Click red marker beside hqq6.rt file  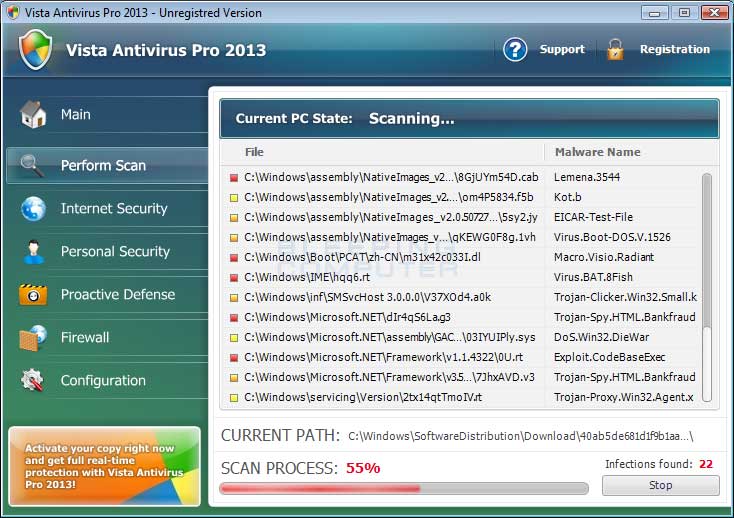tap(234, 278)
